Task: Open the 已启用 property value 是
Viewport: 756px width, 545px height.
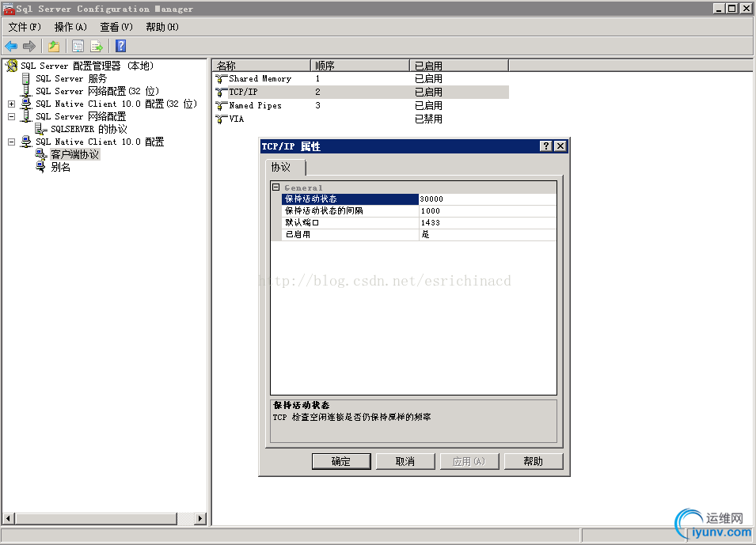Action: click(x=487, y=234)
